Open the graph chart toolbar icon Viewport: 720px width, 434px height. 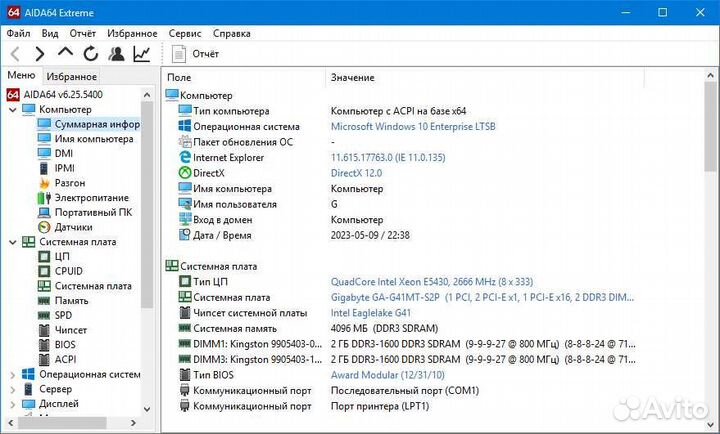(142, 54)
